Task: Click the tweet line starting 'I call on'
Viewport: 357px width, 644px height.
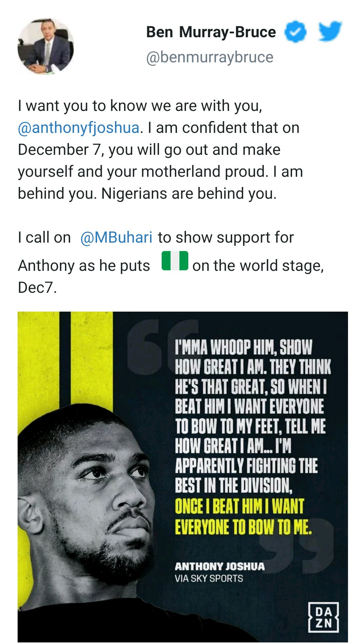Action: [44, 238]
